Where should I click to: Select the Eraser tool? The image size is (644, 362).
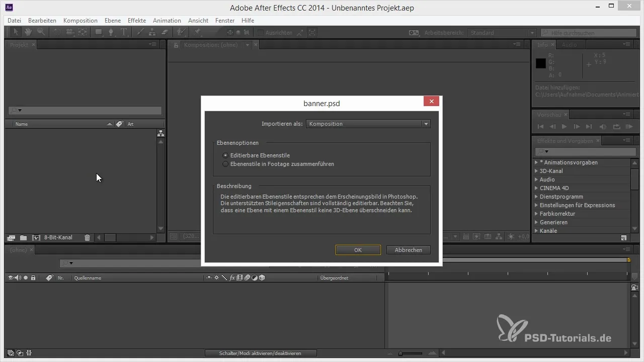coord(165,33)
